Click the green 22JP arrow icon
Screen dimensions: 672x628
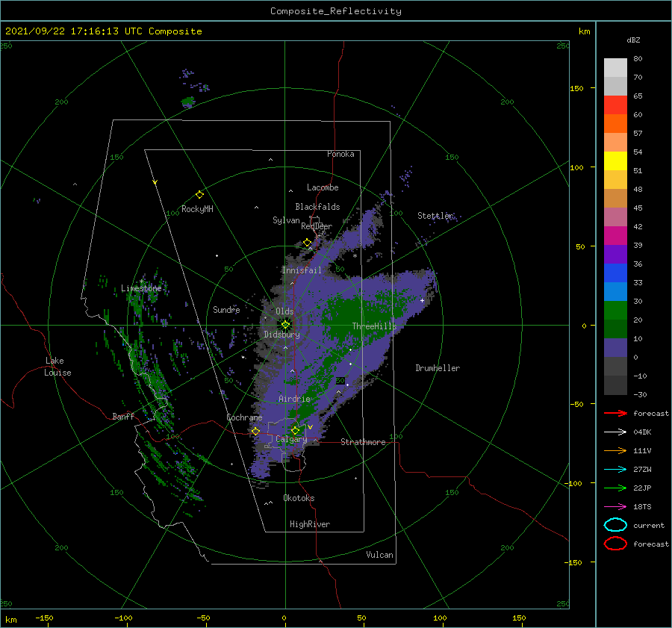(615, 488)
